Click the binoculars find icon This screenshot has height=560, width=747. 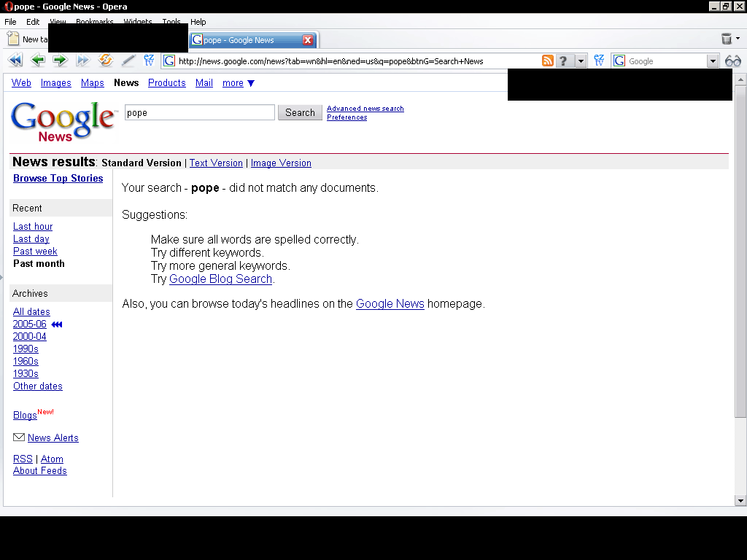732,61
